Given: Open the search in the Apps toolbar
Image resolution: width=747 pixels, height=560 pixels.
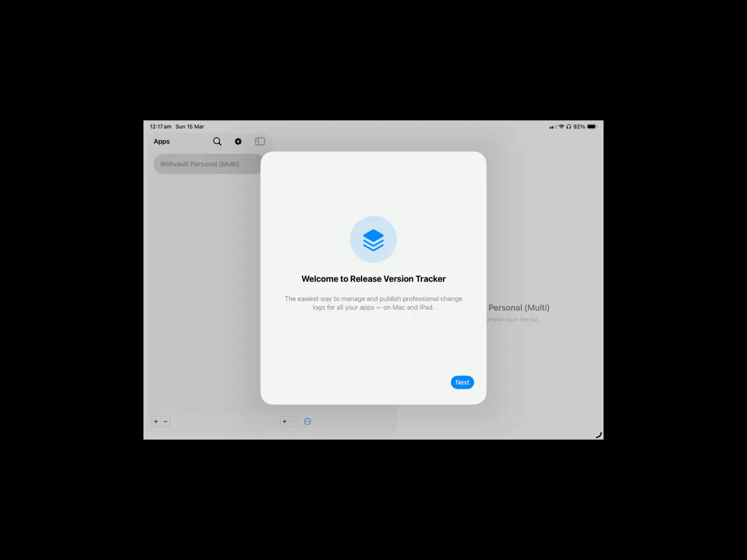Looking at the screenshot, I should [x=216, y=141].
